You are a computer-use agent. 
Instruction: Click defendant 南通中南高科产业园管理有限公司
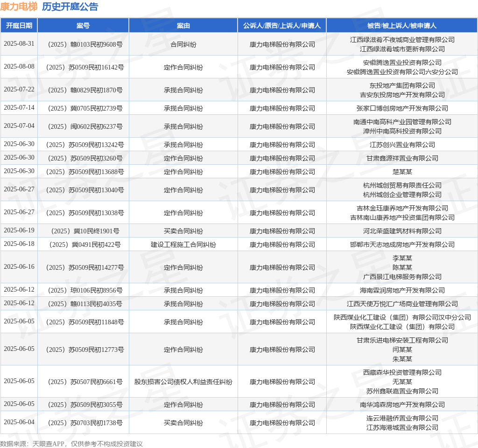(x=402, y=122)
